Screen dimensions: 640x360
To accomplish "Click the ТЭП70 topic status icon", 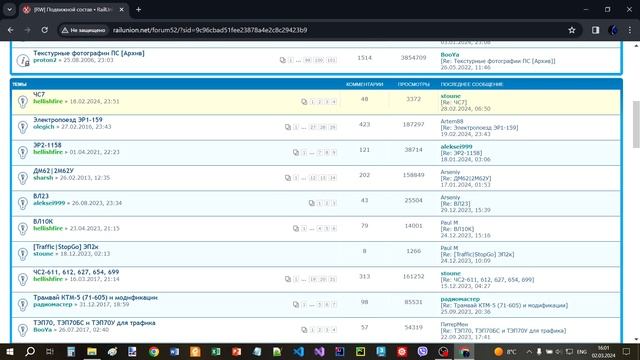I will [x=23, y=329].
